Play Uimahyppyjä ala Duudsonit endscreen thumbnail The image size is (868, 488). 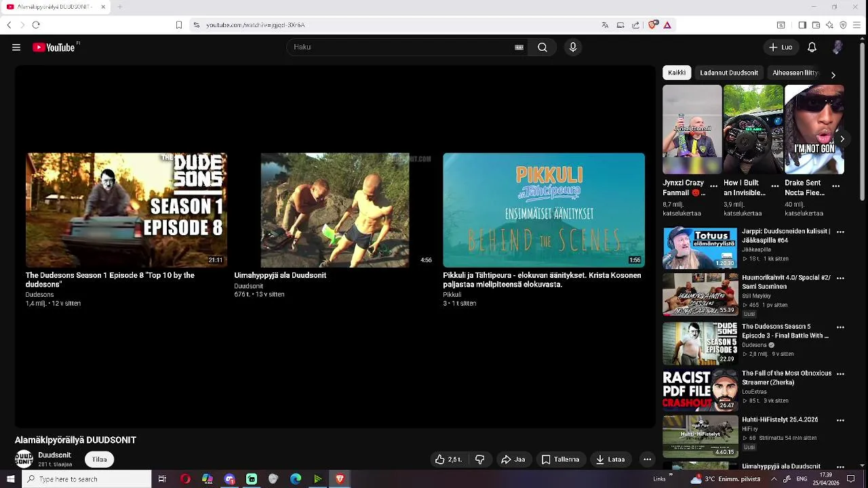pyautogui.click(x=335, y=210)
